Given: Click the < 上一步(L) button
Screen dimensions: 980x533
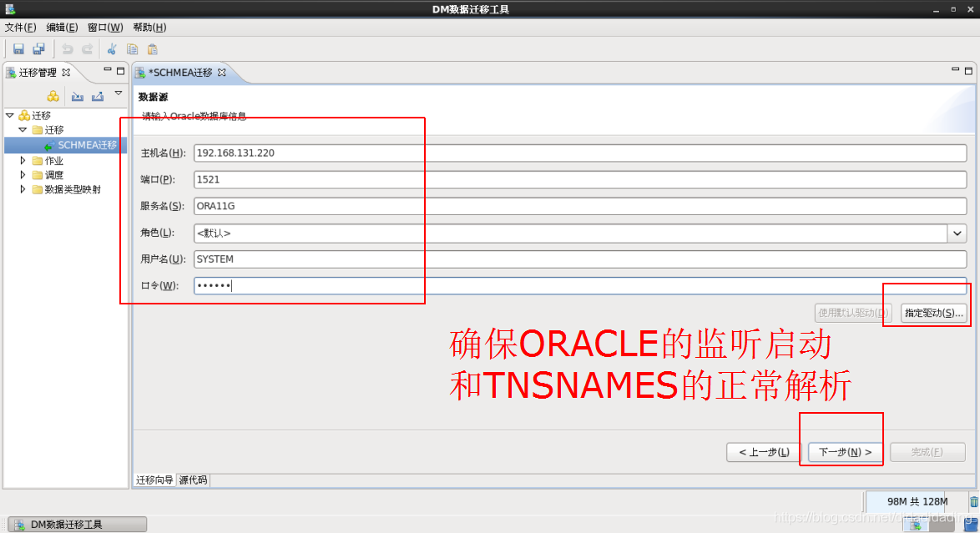Looking at the screenshot, I should (764, 452).
